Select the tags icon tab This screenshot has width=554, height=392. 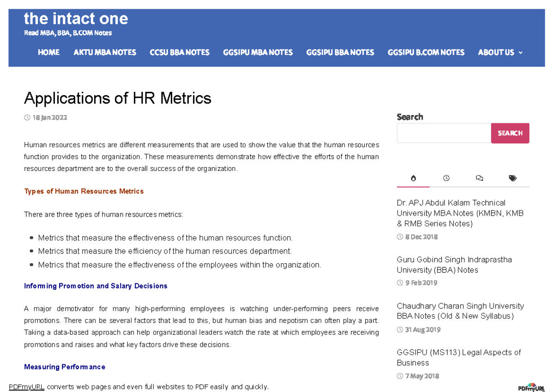click(512, 178)
